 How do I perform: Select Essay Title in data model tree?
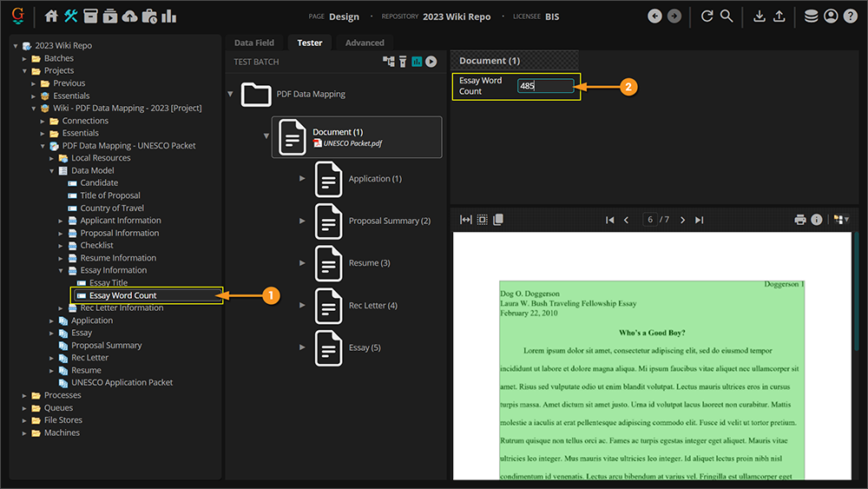pos(108,283)
